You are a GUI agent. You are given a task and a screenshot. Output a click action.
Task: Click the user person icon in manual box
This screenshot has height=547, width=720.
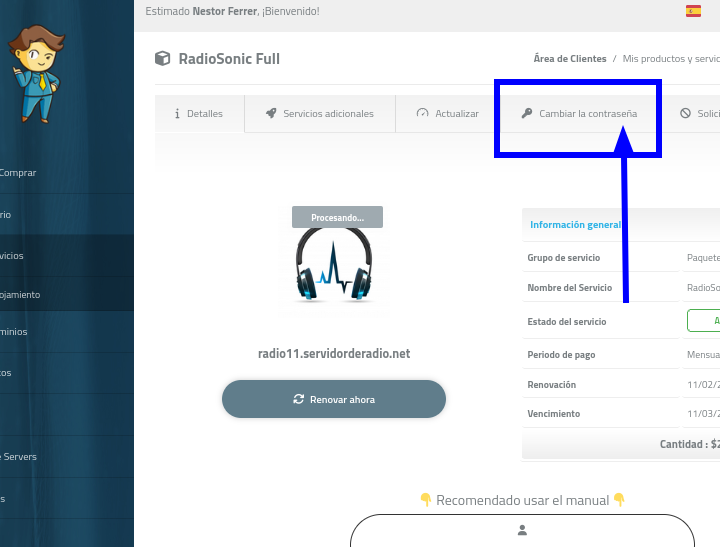tap(522, 530)
